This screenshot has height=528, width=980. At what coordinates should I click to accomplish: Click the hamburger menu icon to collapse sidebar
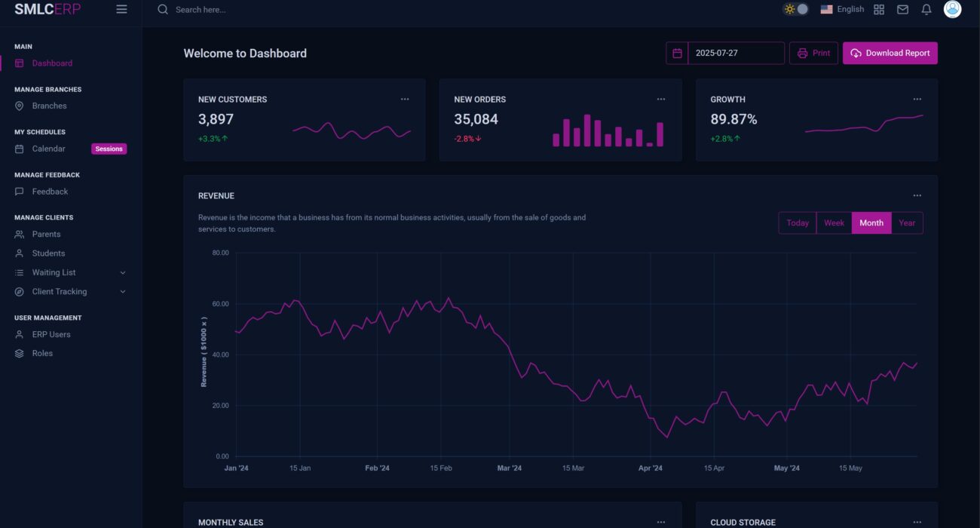[121, 10]
